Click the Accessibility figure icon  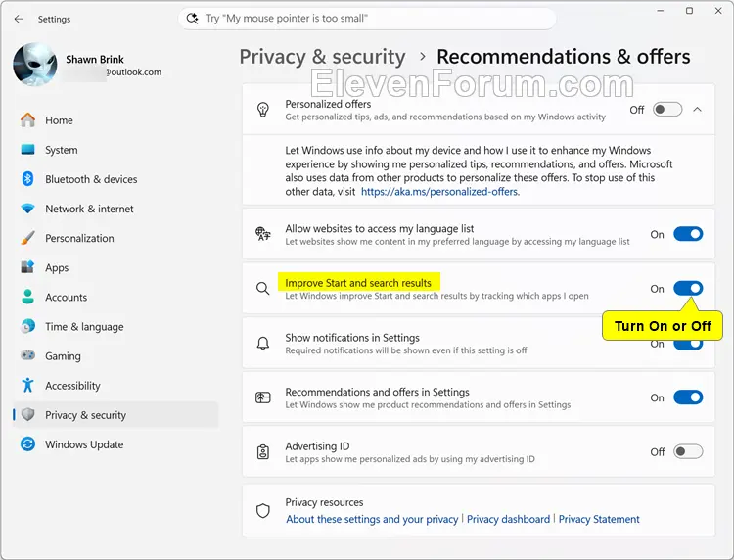click(x=28, y=385)
